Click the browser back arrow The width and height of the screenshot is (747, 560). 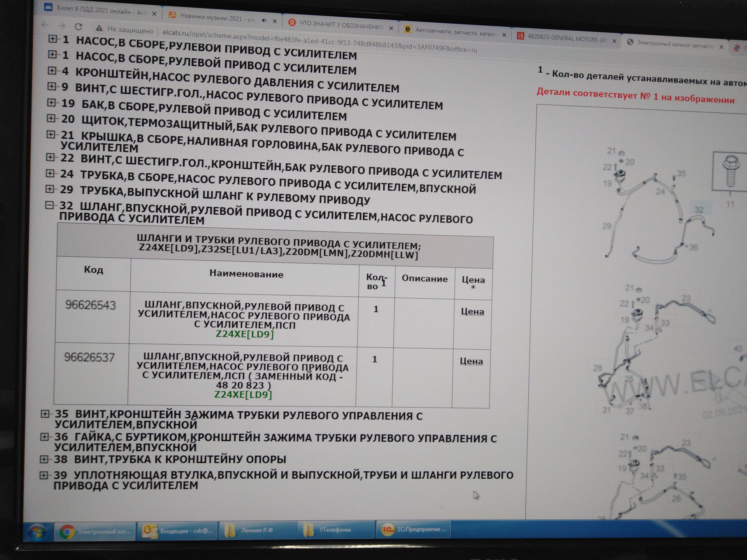point(45,25)
